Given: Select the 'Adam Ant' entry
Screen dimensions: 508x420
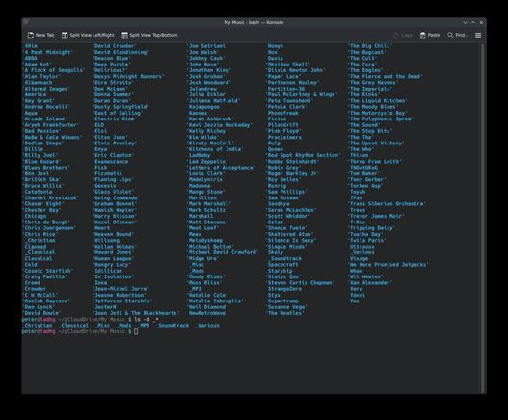Looking at the screenshot, I should [x=38, y=65].
